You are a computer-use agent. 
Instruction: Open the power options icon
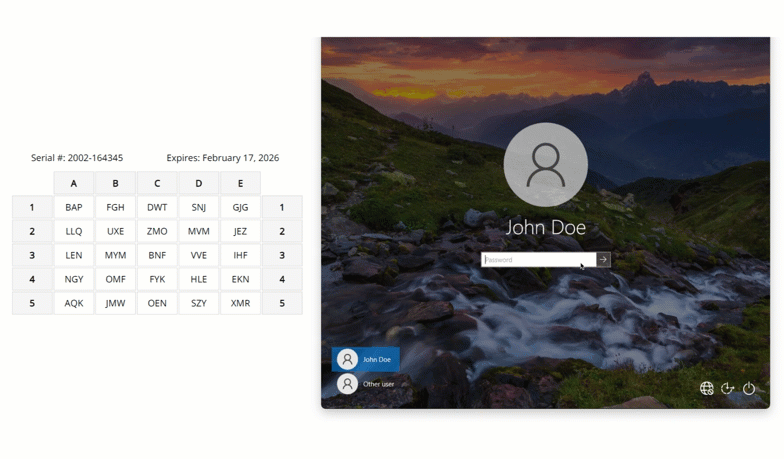coord(749,388)
